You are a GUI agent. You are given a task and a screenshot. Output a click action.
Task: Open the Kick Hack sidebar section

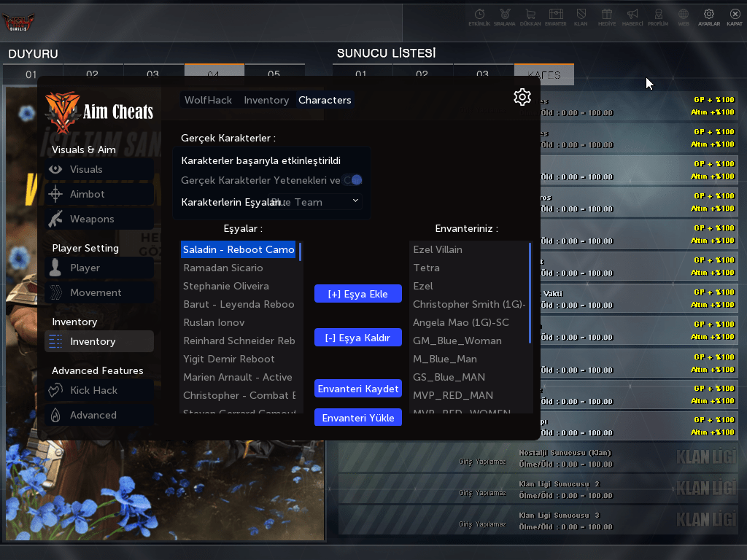coord(99,391)
